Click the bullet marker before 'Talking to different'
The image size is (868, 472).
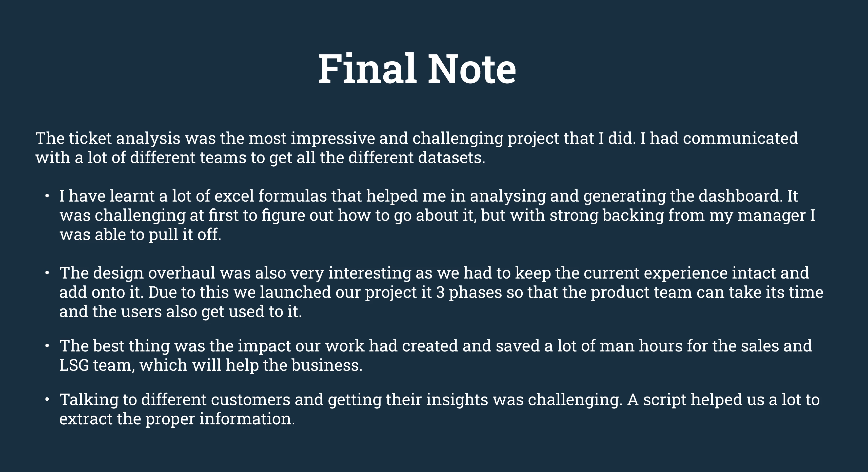47,400
